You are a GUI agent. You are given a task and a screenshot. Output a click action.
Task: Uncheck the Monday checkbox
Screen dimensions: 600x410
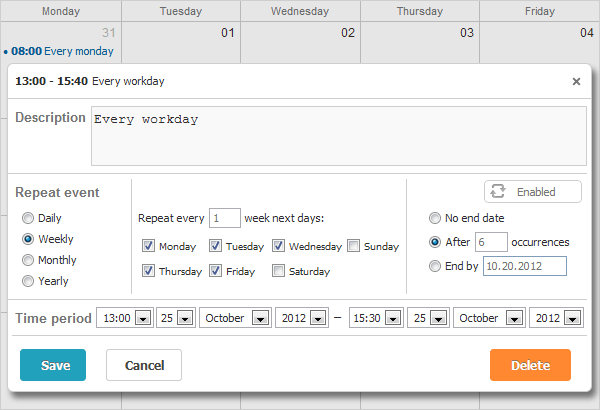148,246
